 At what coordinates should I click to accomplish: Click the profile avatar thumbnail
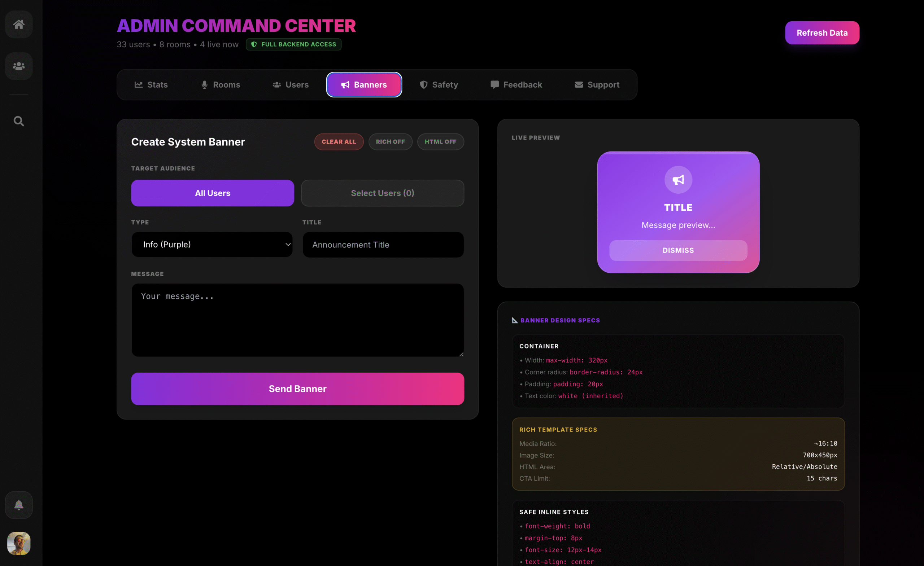pyautogui.click(x=19, y=543)
